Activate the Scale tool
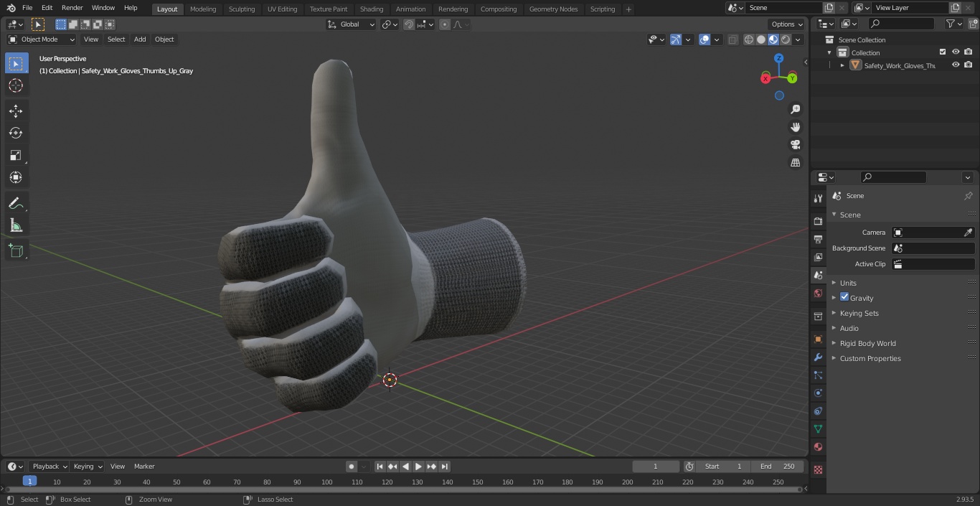The height and width of the screenshot is (506, 980). 16,155
